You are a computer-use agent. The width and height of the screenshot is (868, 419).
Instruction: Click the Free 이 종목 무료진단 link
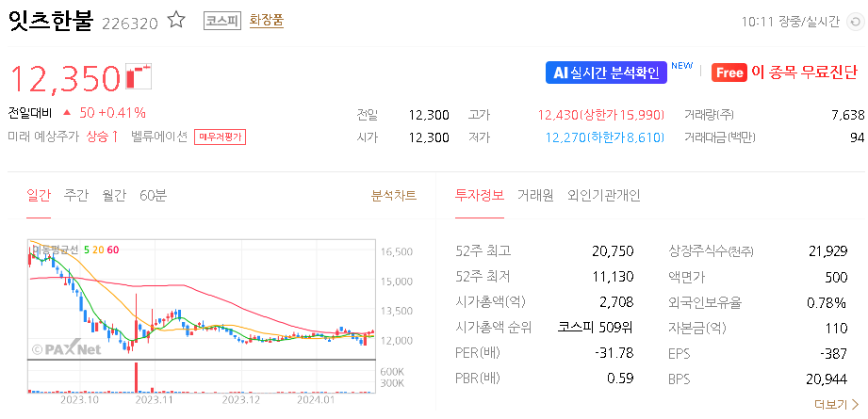click(x=784, y=73)
